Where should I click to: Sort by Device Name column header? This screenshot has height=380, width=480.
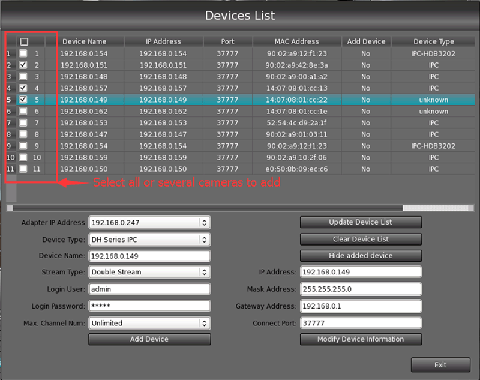point(84,41)
